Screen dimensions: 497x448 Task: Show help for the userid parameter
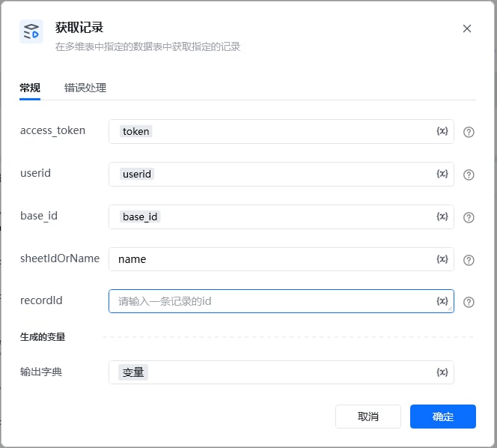[x=469, y=175]
